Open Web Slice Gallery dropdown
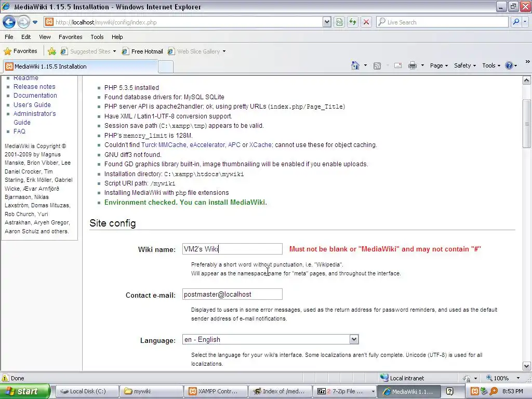Image resolution: width=532 pixels, height=399 pixels. coord(197,51)
